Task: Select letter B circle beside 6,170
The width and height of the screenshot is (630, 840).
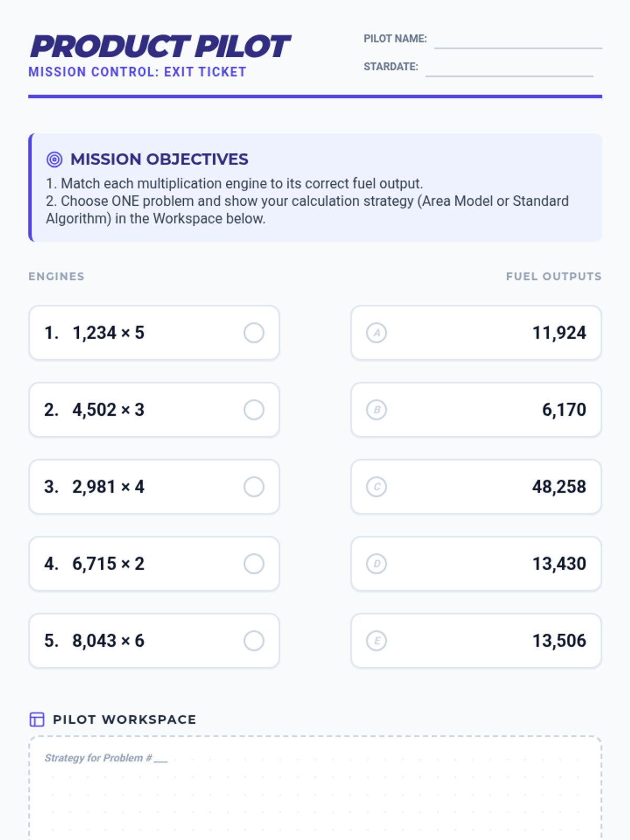Action: [x=376, y=410]
